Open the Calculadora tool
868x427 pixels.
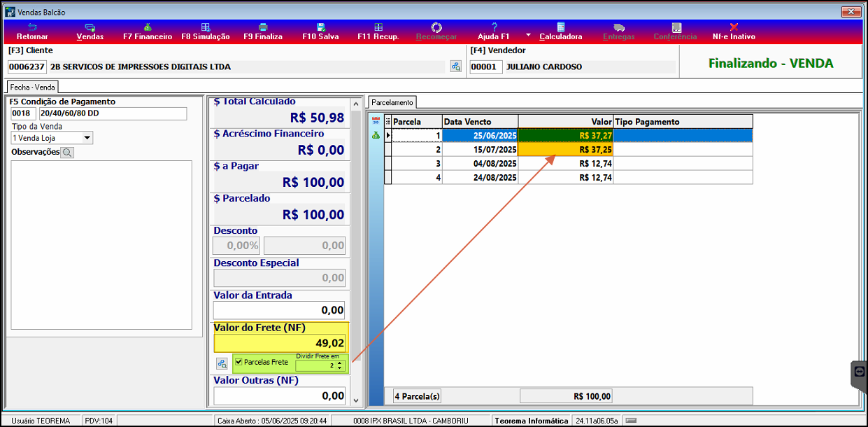tap(560, 31)
